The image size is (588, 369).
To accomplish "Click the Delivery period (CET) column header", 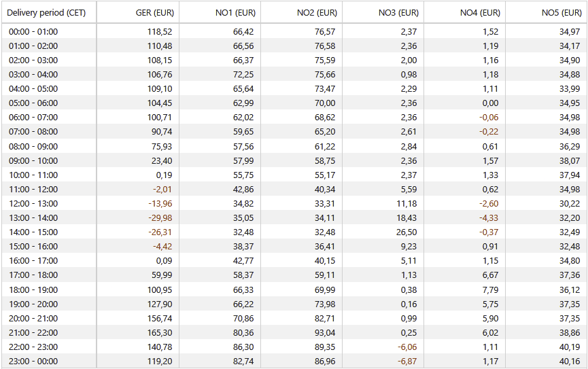I will click(x=49, y=12).
